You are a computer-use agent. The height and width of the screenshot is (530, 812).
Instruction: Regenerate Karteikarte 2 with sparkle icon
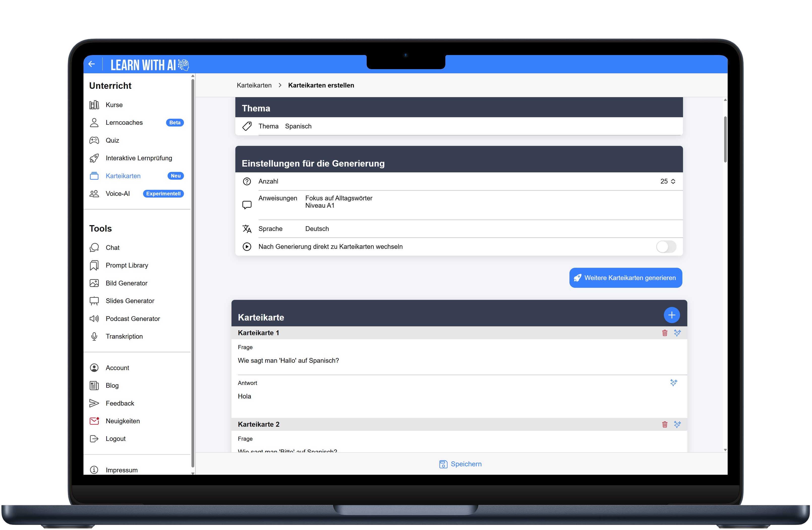click(677, 424)
